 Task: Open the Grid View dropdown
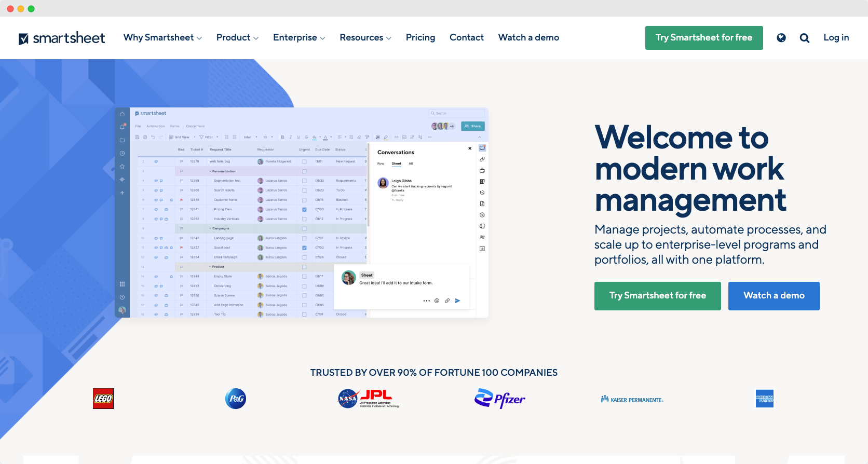[x=182, y=137]
